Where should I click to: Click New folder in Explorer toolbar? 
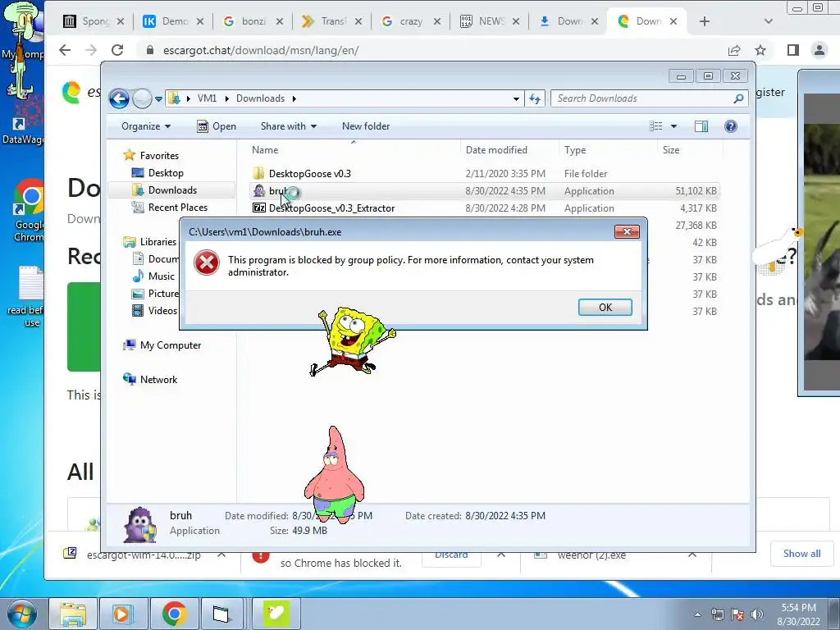click(366, 126)
